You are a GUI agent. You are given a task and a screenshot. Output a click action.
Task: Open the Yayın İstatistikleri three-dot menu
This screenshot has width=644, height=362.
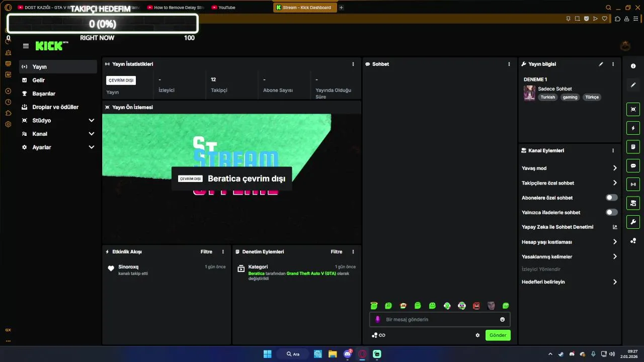pyautogui.click(x=353, y=64)
